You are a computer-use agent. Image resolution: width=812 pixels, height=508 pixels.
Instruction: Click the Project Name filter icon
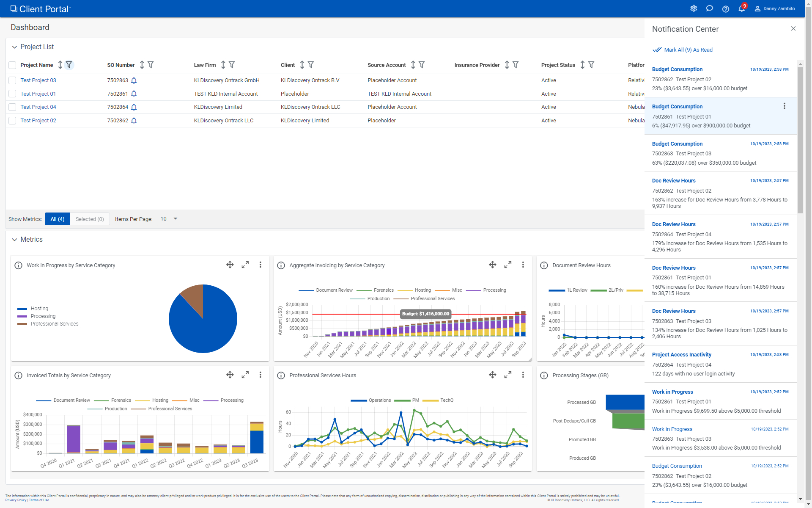[x=69, y=65]
